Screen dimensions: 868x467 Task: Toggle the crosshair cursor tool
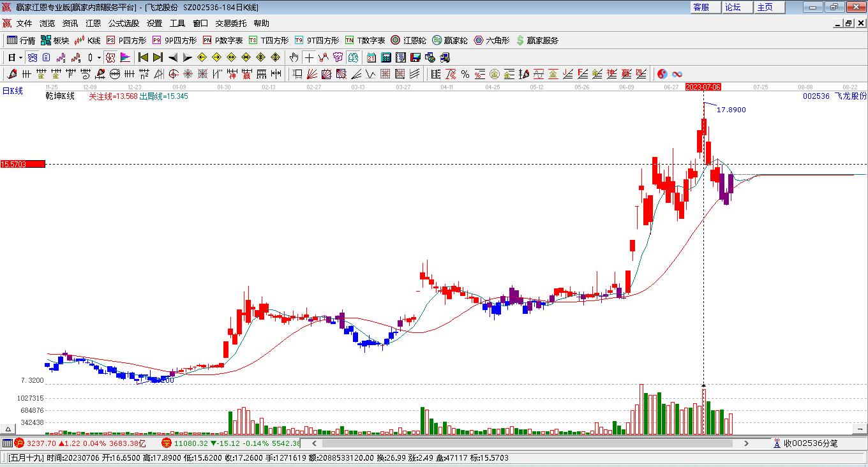pyautogui.click(x=309, y=57)
